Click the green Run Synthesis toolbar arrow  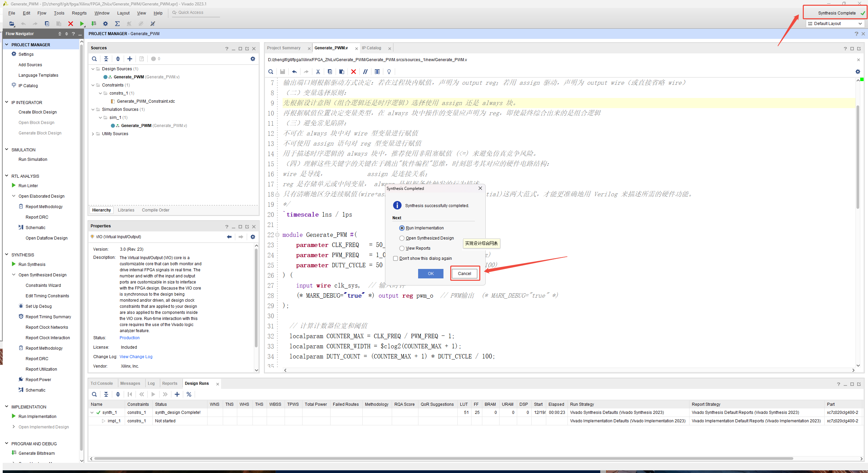82,24
